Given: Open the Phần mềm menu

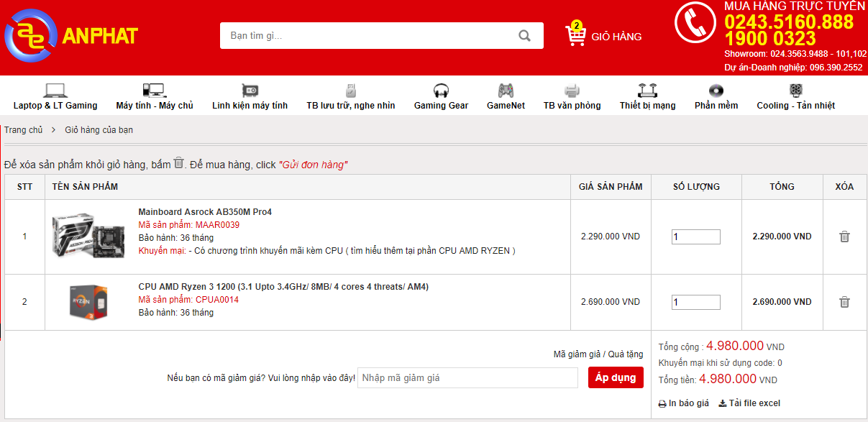Looking at the screenshot, I should 716,106.
